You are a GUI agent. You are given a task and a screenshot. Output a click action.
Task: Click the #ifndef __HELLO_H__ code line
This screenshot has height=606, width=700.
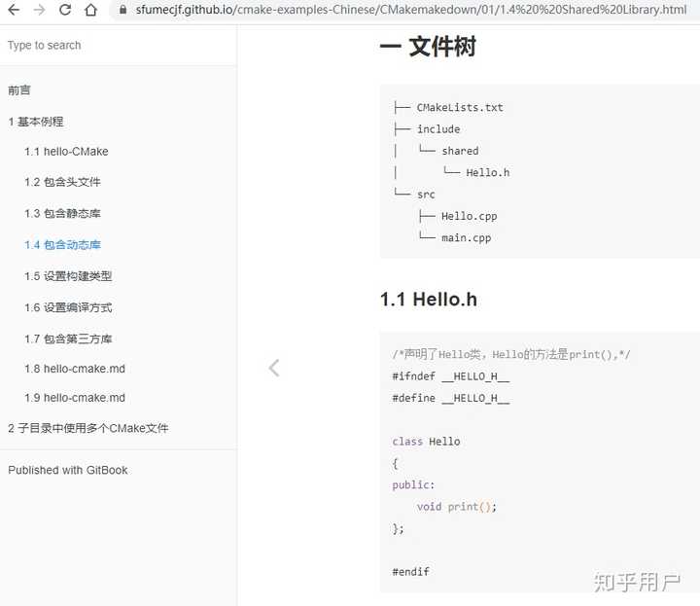pos(450,376)
